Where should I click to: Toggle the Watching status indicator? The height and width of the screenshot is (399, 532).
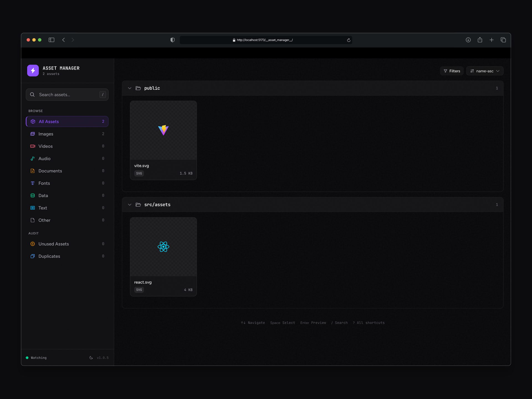[x=36, y=357]
